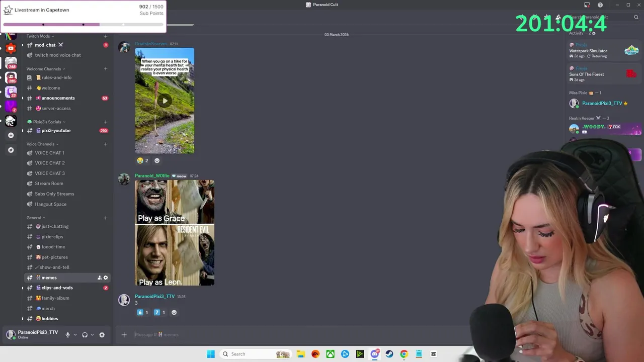Click GoatsinScarves user avatar
Image resolution: width=644 pixels, height=362 pixels.
coord(124,47)
